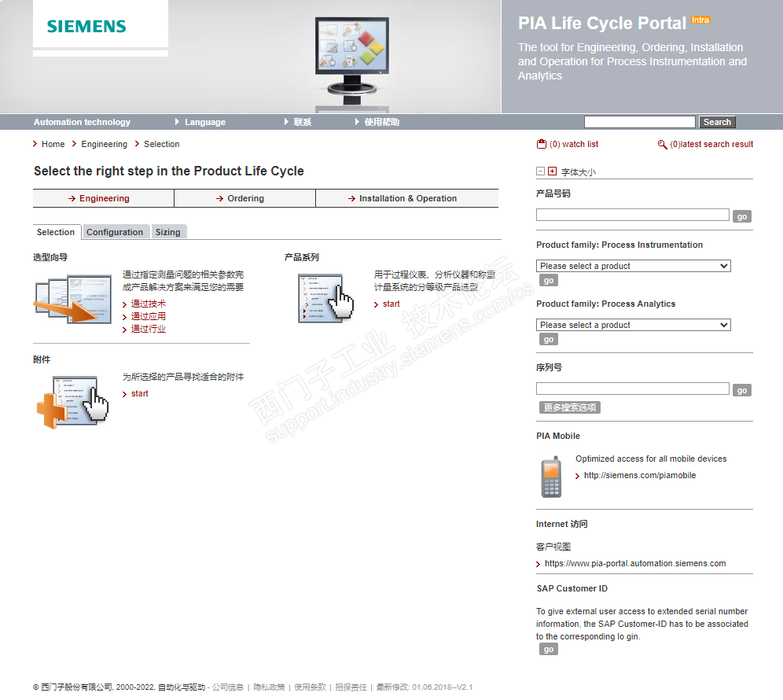Open the (0) watch list link
This screenshot has width=783, height=700.
574,144
